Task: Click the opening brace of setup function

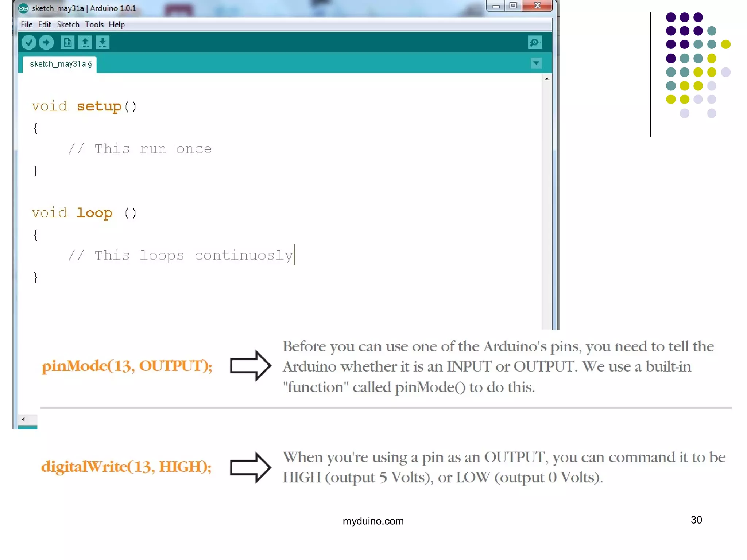Action: [x=35, y=128]
